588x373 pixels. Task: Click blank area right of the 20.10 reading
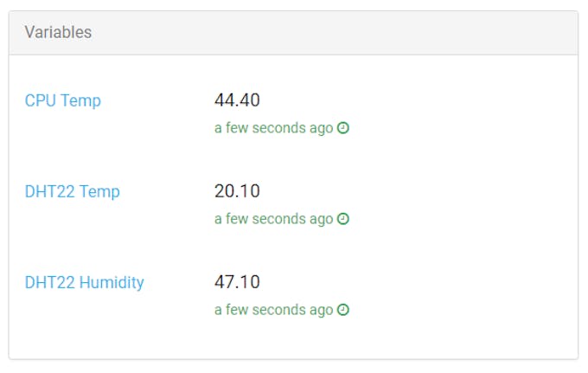[432, 191]
